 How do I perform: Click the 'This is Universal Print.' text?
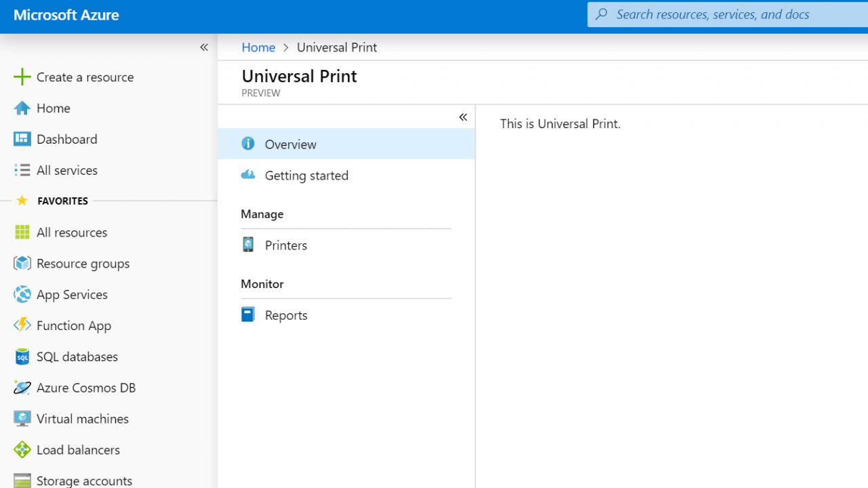pos(560,123)
